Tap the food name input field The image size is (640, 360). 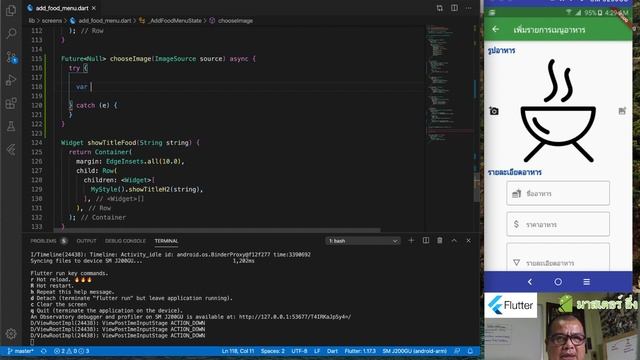(x=558, y=193)
